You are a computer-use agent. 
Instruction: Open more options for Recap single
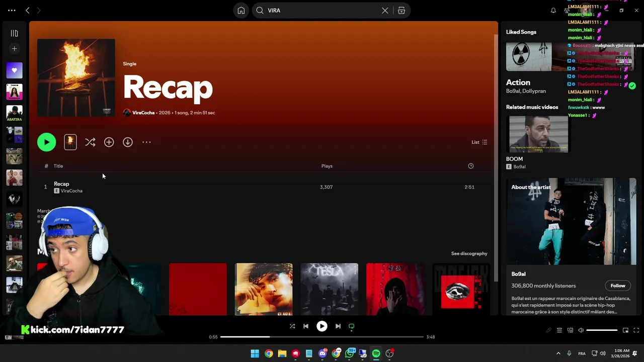[x=146, y=142]
